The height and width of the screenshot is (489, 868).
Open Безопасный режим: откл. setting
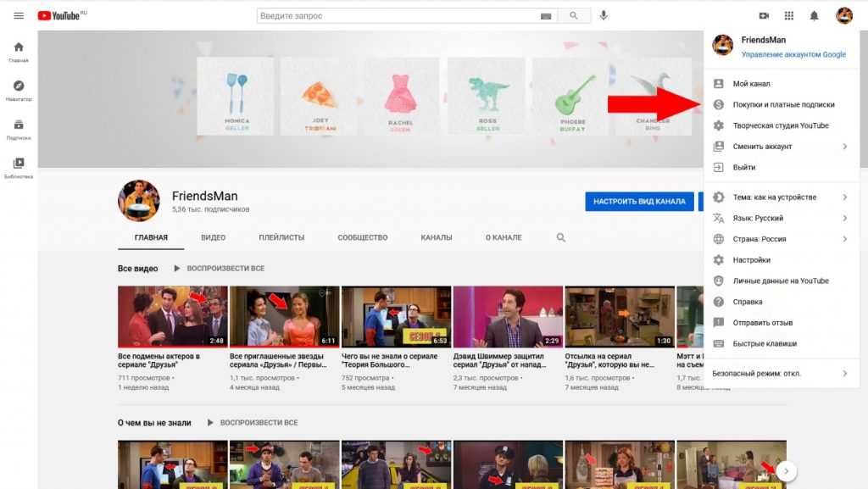click(780, 373)
